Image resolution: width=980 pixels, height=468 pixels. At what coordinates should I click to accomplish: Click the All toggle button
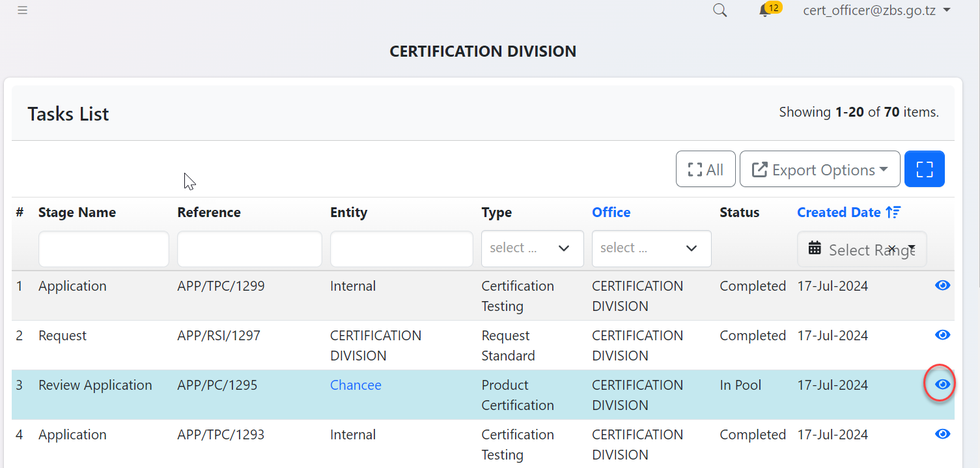click(x=705, y=169)
